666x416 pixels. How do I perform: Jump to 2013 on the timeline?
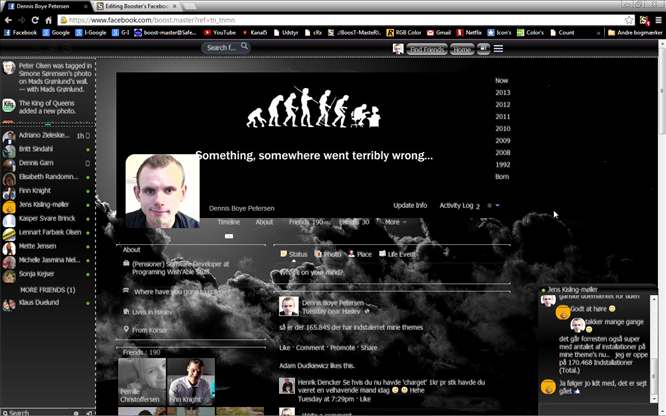click(502, 92)
